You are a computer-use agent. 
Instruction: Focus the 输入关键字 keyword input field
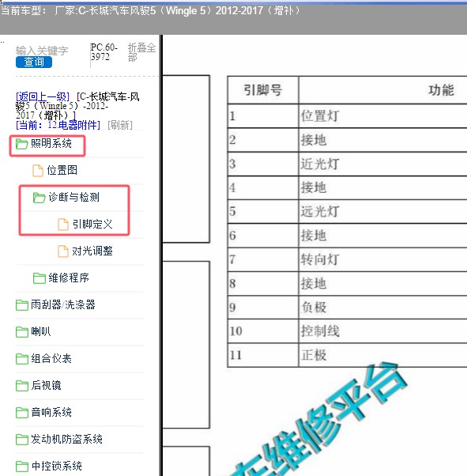tap(42, 51)
